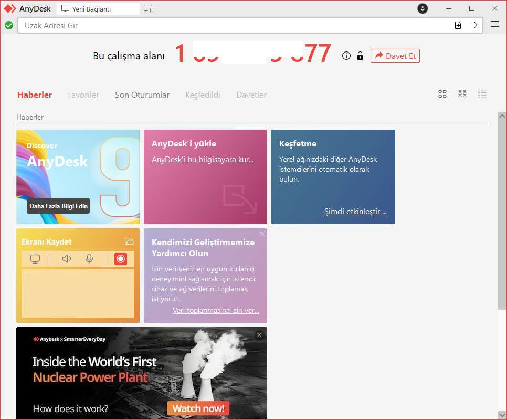Viewport: 507px width, 420px height.
Task: Open the Haberler tab
Action: 35,94
